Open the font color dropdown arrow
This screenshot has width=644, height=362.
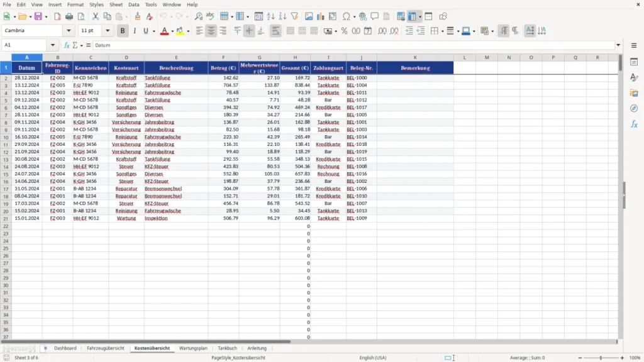click(x=172, y=31)
